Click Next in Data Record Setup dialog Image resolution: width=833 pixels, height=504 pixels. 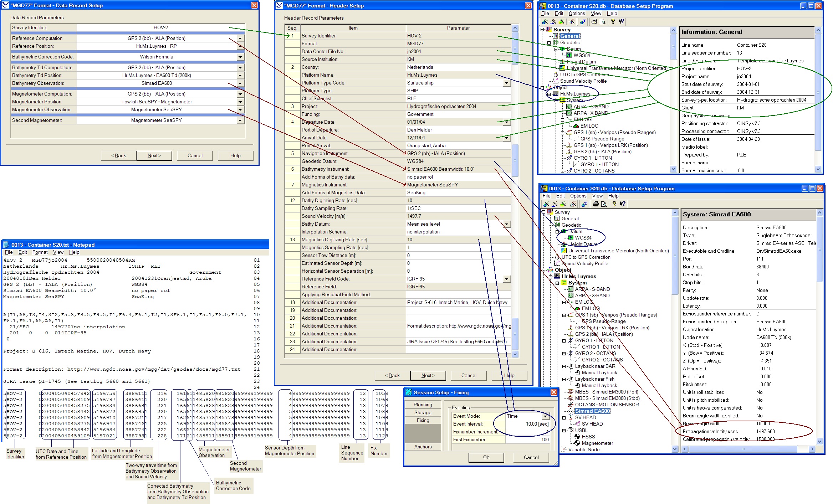(154, 155)
